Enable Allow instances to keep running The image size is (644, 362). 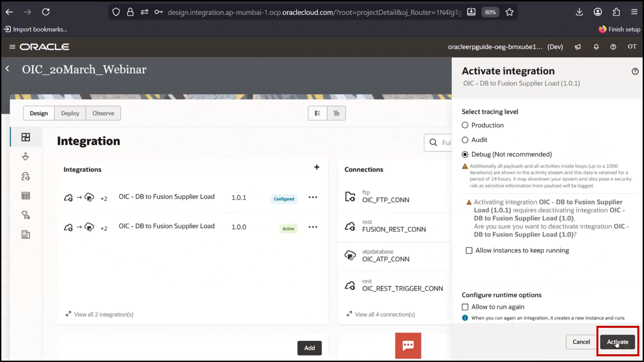pos(469,251)
